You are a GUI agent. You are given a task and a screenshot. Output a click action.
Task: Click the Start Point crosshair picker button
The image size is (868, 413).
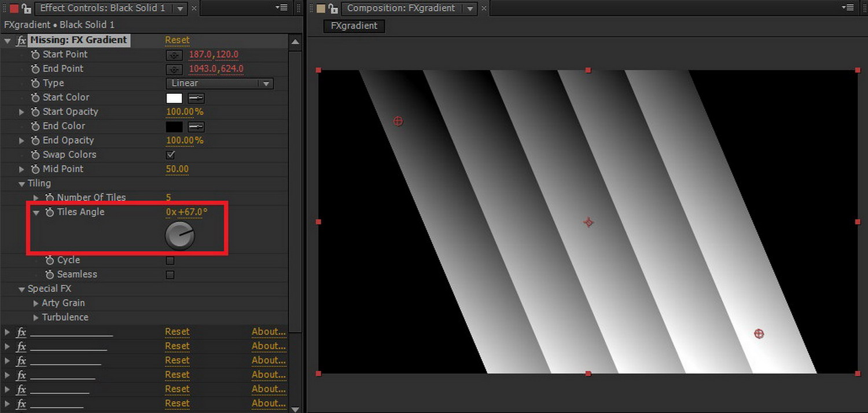coord(174,55)
